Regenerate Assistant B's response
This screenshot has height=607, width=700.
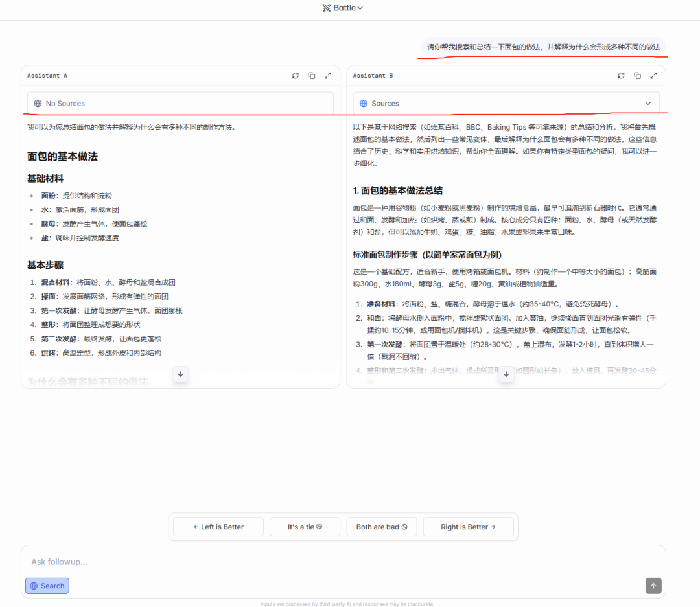(622, 76)
